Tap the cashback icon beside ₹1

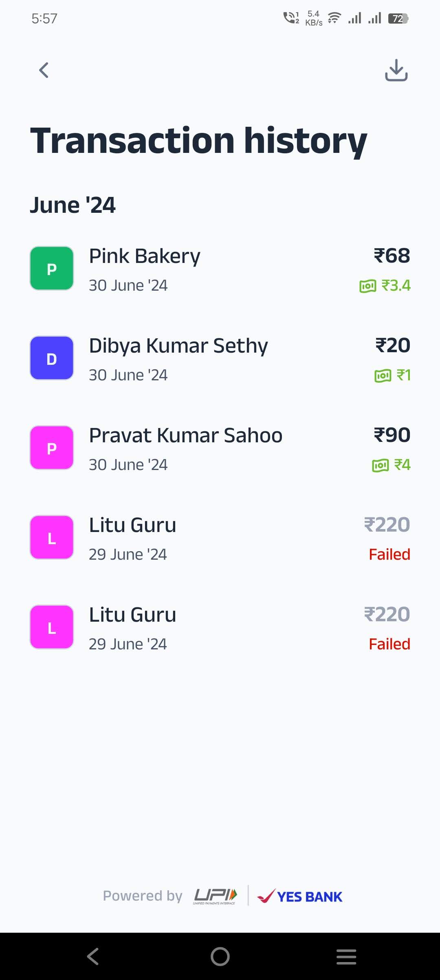(x=383, y=375)
